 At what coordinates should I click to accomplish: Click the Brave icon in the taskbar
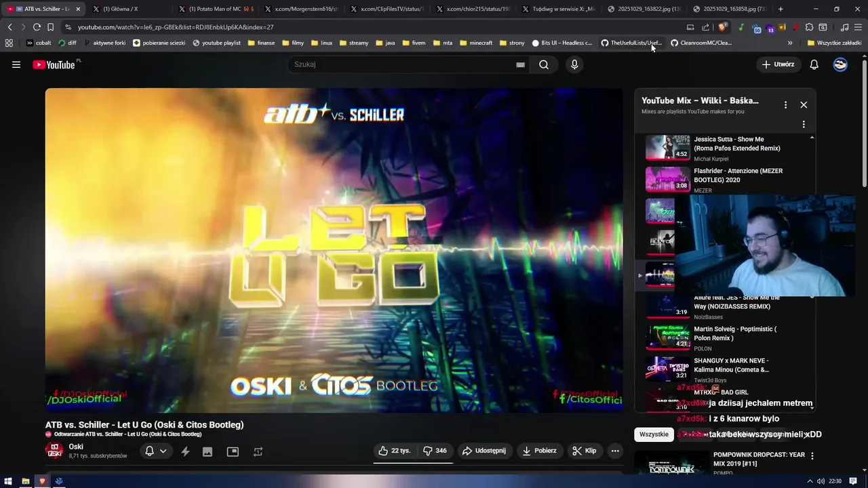pos(42,481)
